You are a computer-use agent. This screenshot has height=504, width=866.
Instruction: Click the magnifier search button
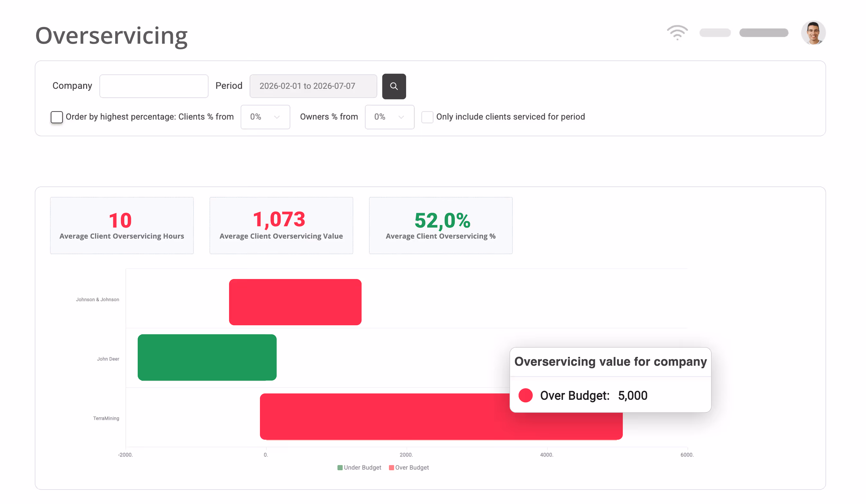tap(394, 86)
